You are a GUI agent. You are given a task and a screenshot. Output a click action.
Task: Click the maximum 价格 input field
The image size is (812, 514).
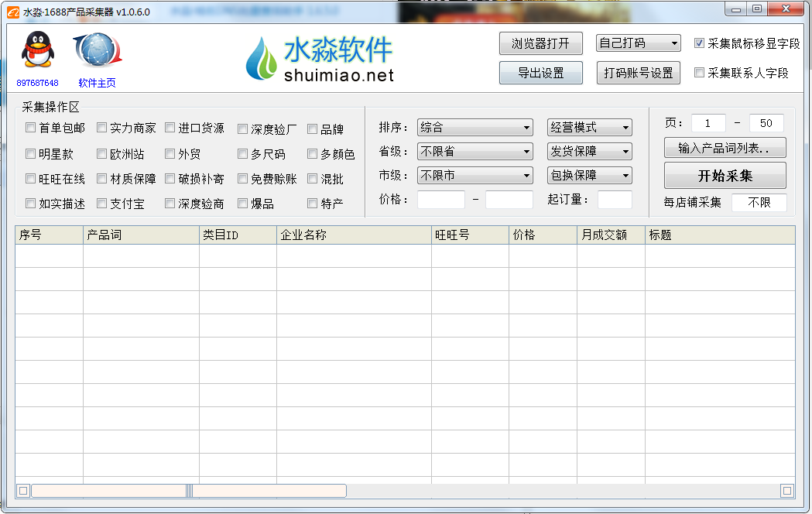(509, 199)
